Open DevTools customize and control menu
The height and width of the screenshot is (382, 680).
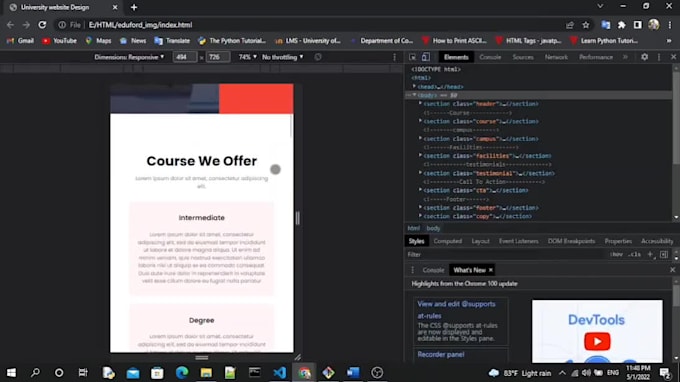[x=659, y=57]
